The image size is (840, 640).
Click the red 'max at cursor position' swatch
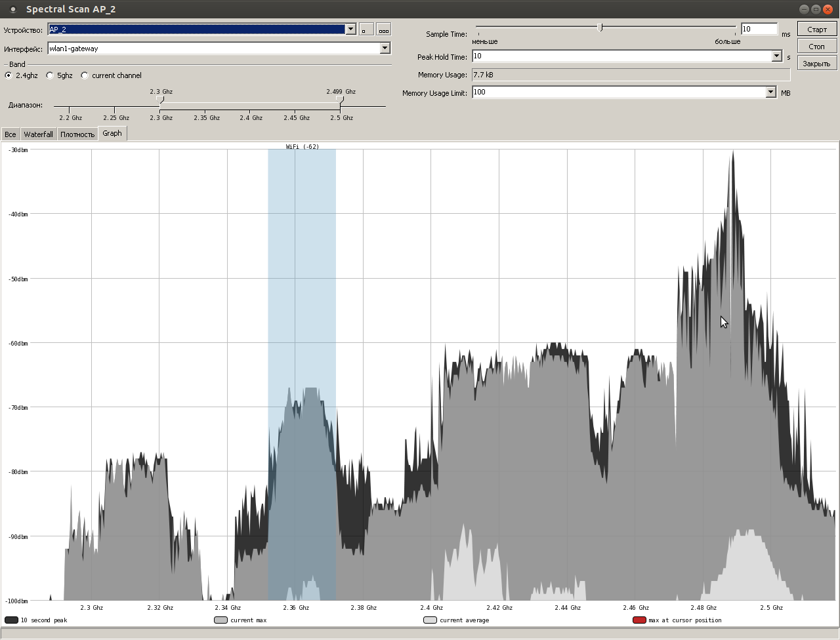(639, 620)
